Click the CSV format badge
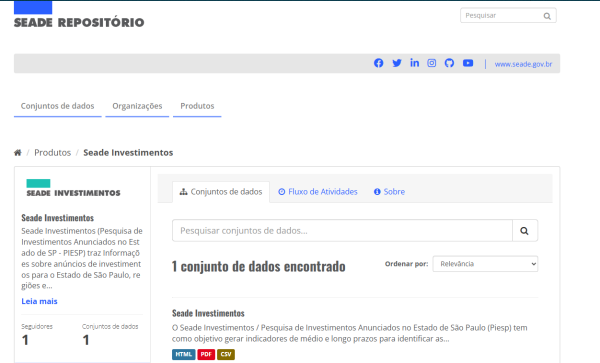 point(226,355)
